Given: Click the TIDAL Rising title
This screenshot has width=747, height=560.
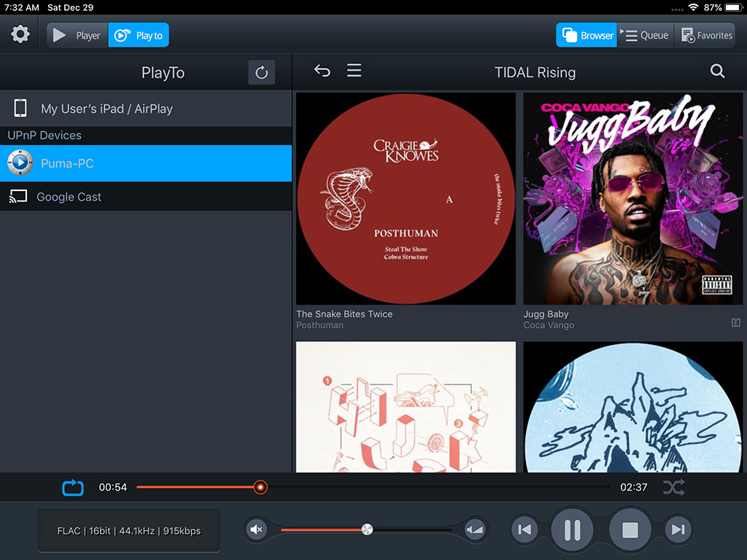Looking at the screenshot, I should 535,72.
